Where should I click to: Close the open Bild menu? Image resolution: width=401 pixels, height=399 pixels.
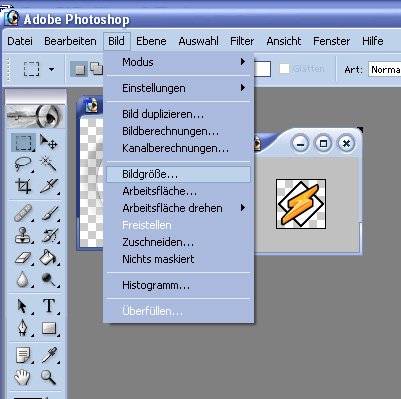116,41
